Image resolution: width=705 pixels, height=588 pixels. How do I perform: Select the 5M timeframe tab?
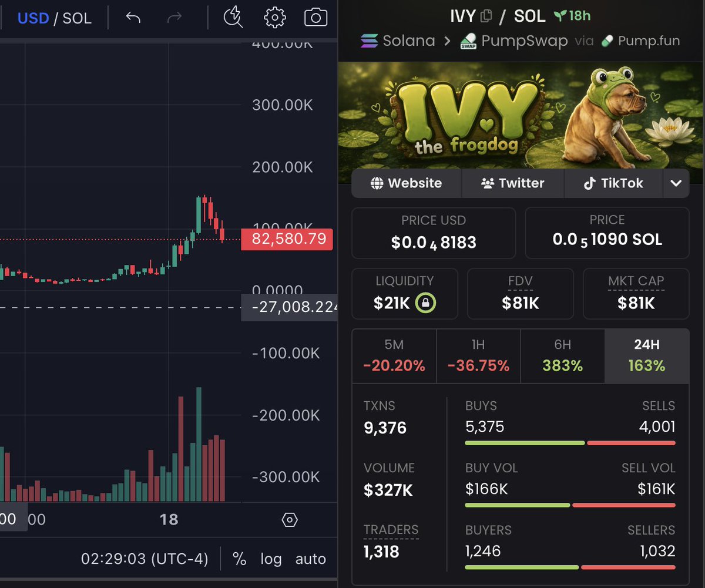(x=394, y=356)
